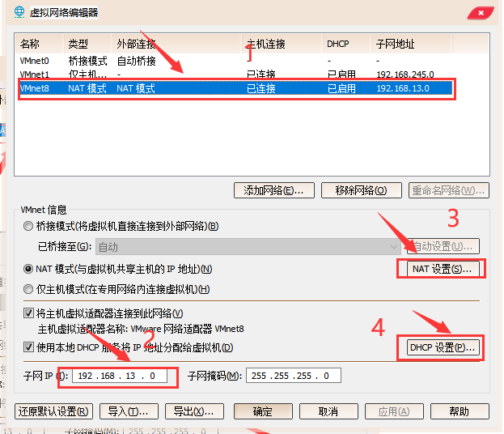Select the VMnet1 host-only row
This screenshot has width=504, height=434.
tap(235, 74)
